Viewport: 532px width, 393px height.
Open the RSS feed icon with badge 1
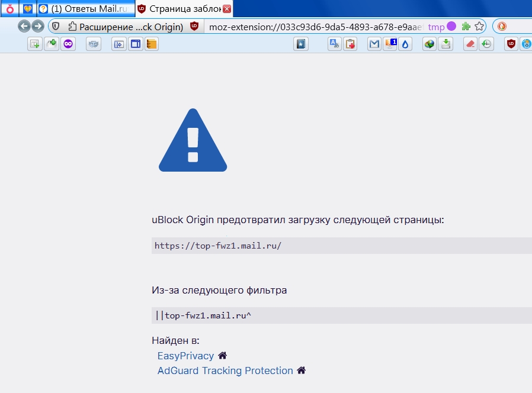[x=390, y=44]
